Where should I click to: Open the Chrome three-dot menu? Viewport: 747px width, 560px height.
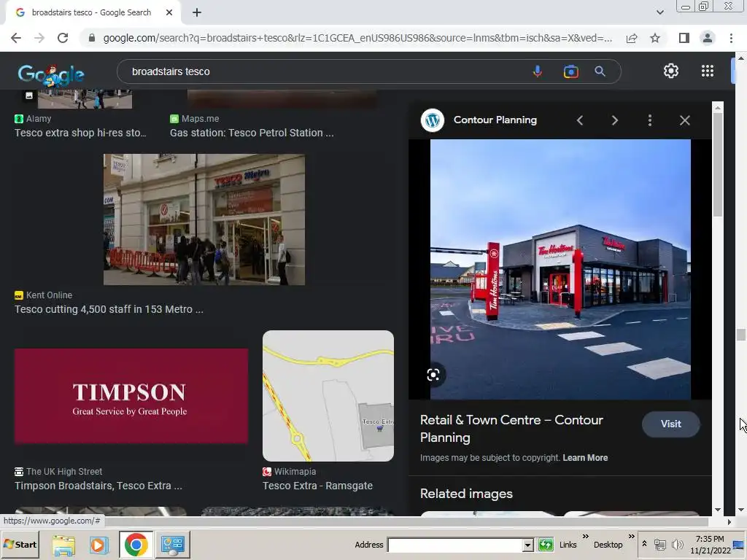(x=731, y=38)
